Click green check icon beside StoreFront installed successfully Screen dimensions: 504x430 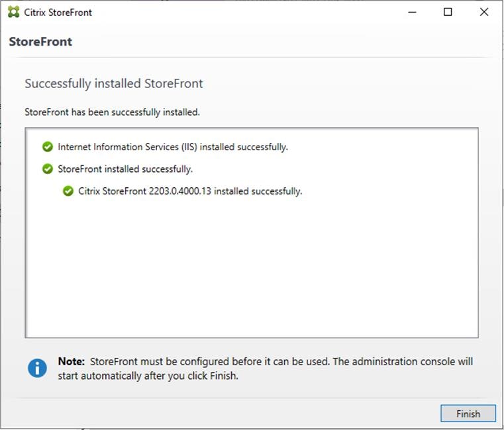coord(48,169)
